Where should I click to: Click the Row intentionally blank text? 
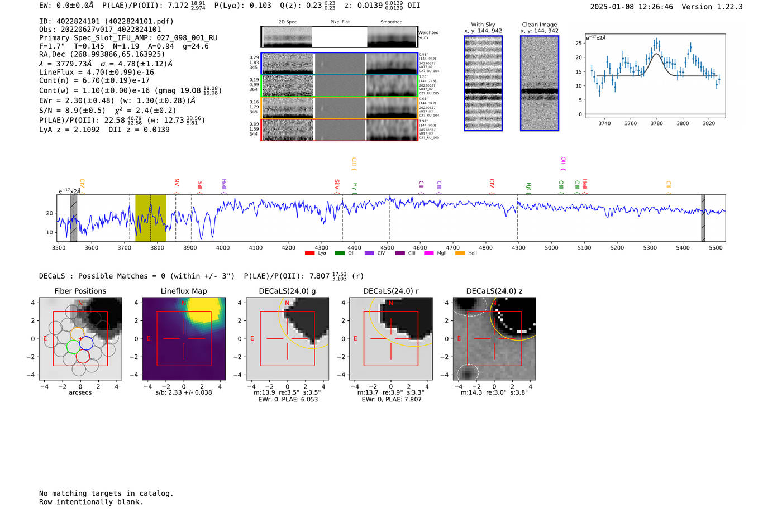[91, 502]
